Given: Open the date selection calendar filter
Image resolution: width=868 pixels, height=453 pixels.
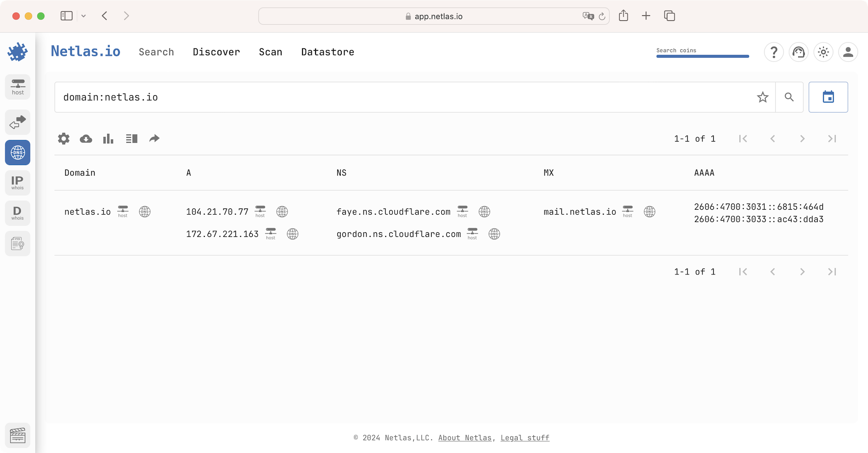Looking at the screenshot, I should click(828, 97).
